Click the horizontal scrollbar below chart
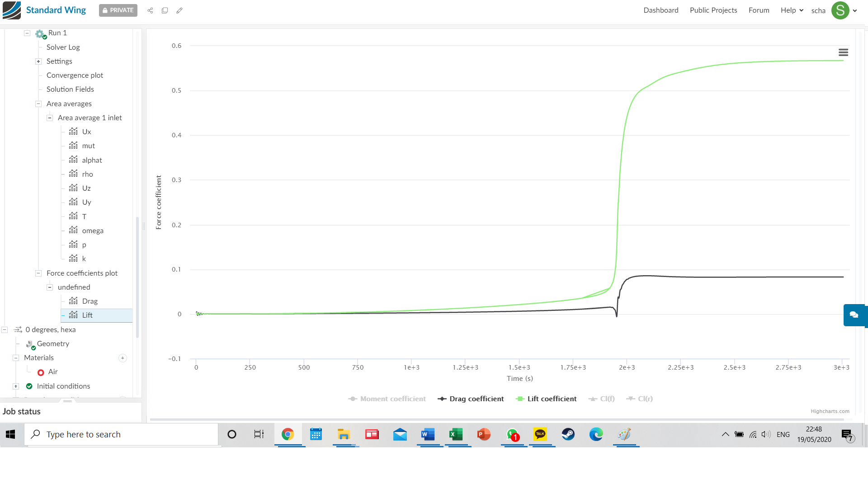Image resolution: width=868 pixels, height=488 pixels. click(x=496, y=419)
